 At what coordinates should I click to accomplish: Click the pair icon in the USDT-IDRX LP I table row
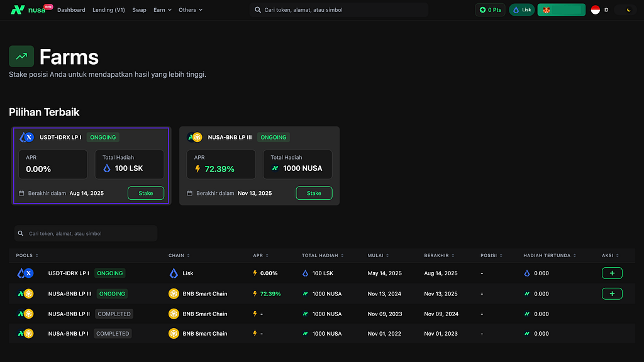coord(25,273)
